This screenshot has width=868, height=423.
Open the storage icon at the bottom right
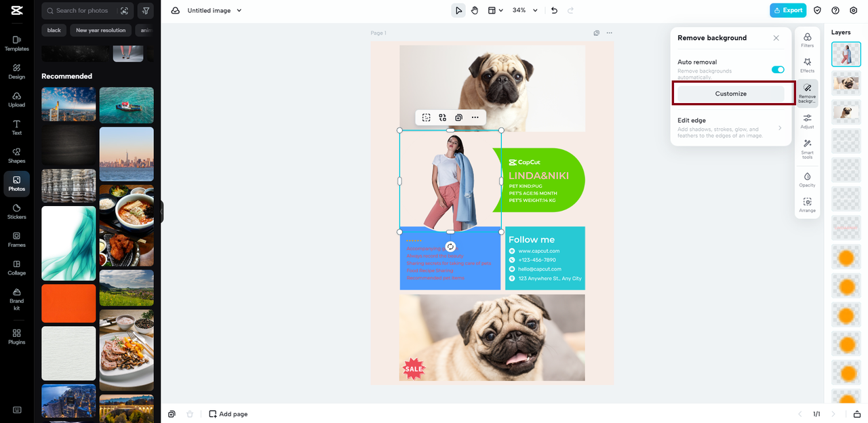857,414
